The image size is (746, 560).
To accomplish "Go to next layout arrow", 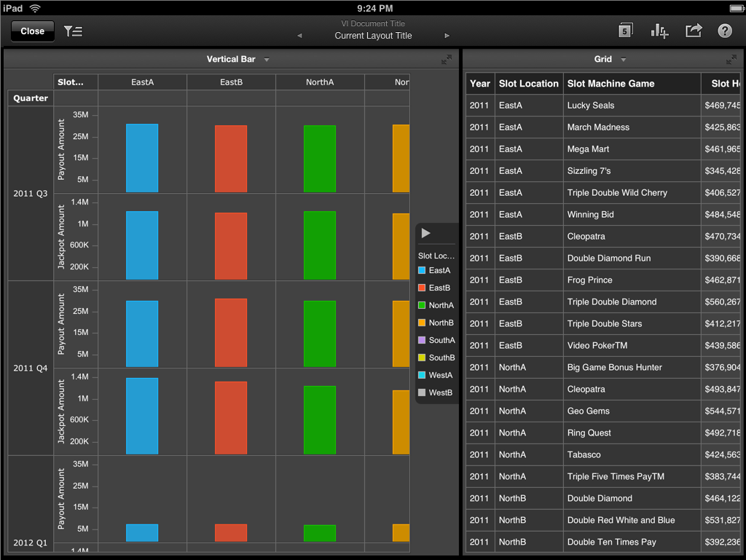I will click(x=447, y=36).
